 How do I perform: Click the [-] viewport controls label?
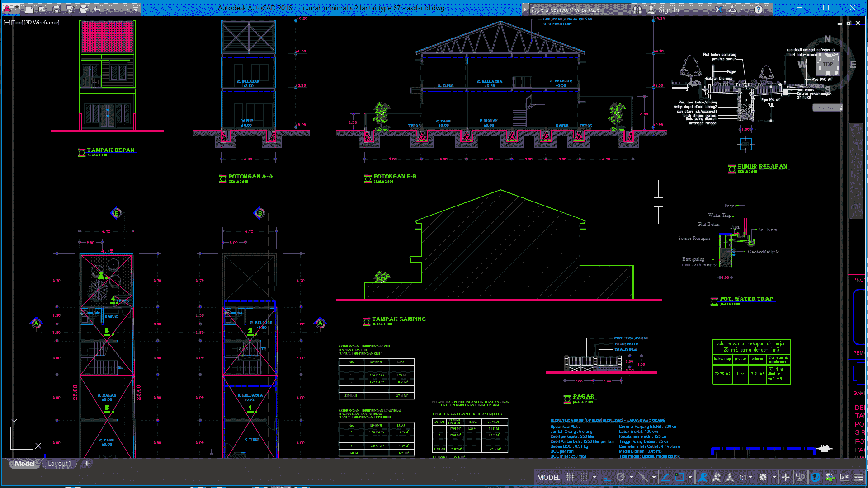tap(7, 23)
